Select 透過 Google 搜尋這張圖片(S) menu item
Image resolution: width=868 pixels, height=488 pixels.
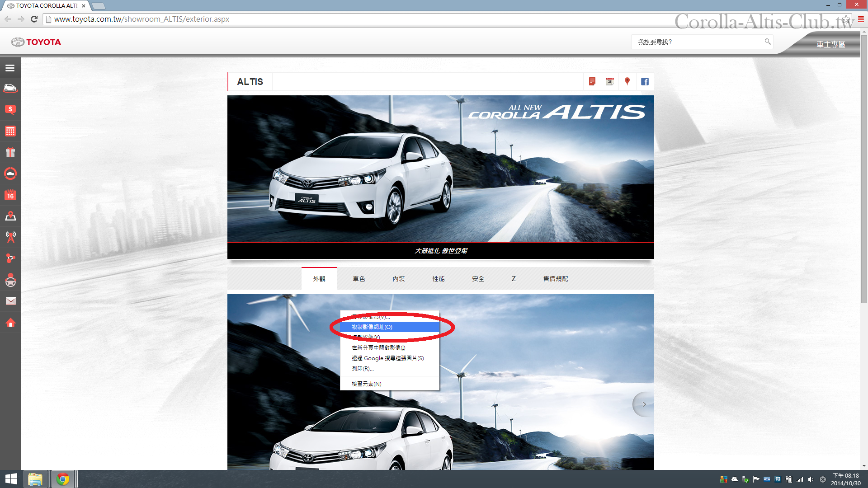390,358
